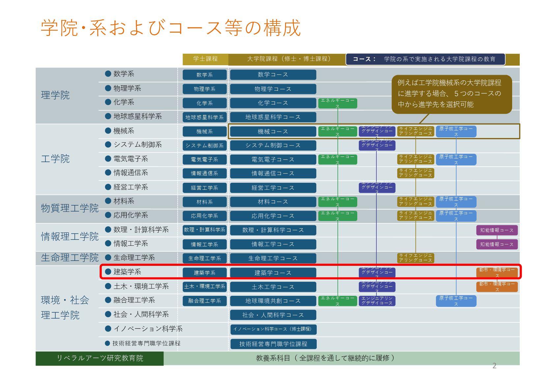This screenshot has width=555, height=392.
Task: Click blue 原子核工学コース in 機械系 row
Action: pyautogui.click(x=456, y=131)
